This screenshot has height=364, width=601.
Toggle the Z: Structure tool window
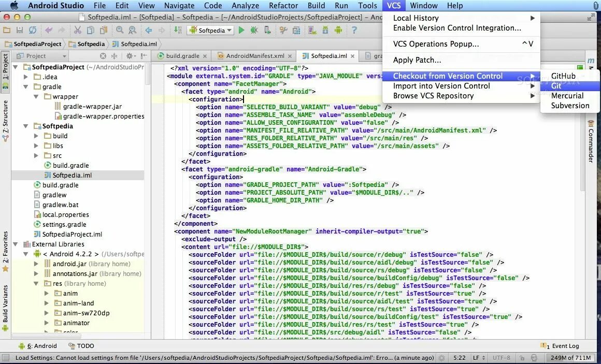[x=5, y=121]
